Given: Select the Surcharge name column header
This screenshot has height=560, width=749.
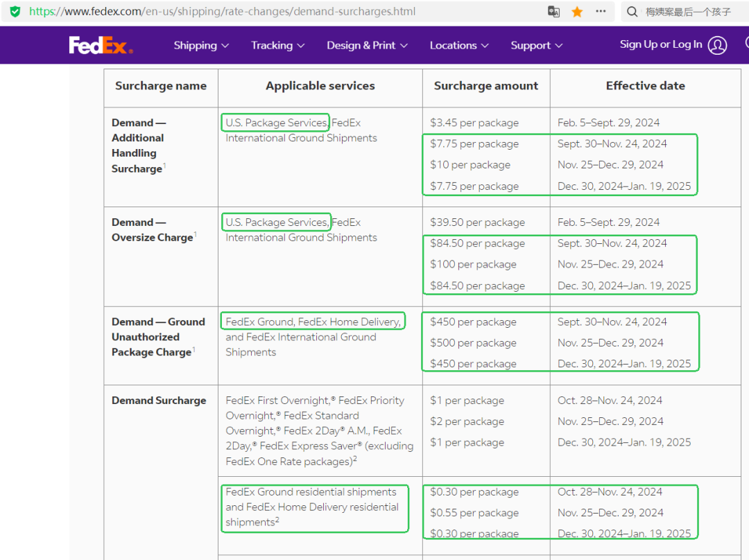Looking at the screenshot, I should [161, 86].
